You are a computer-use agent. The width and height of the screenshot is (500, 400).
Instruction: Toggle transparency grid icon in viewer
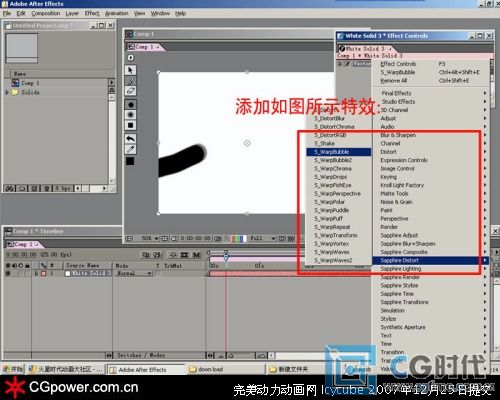coord(291,238)
